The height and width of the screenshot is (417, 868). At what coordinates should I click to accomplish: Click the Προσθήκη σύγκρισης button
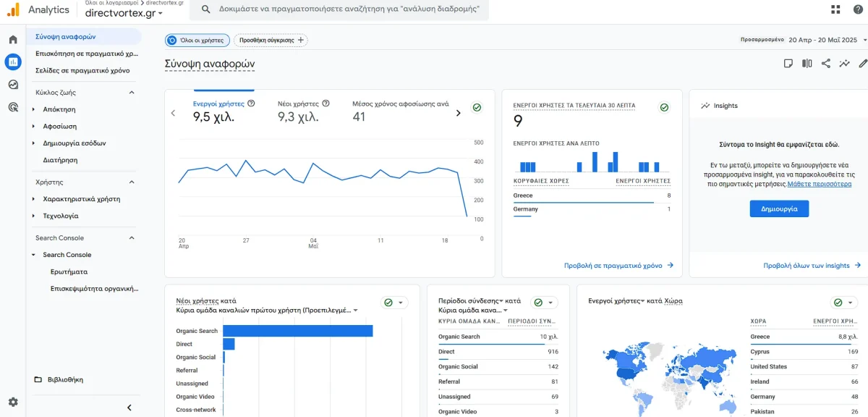271,40
